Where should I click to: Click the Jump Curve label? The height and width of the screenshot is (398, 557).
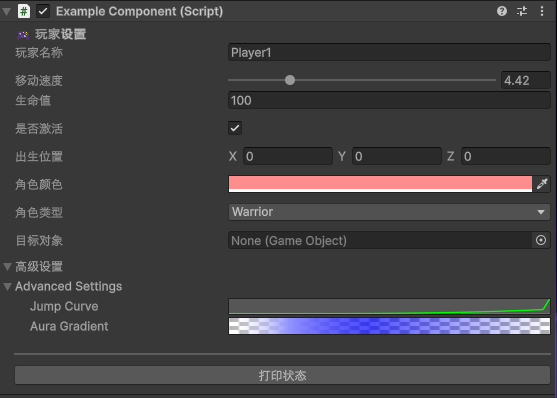point(64,306)
